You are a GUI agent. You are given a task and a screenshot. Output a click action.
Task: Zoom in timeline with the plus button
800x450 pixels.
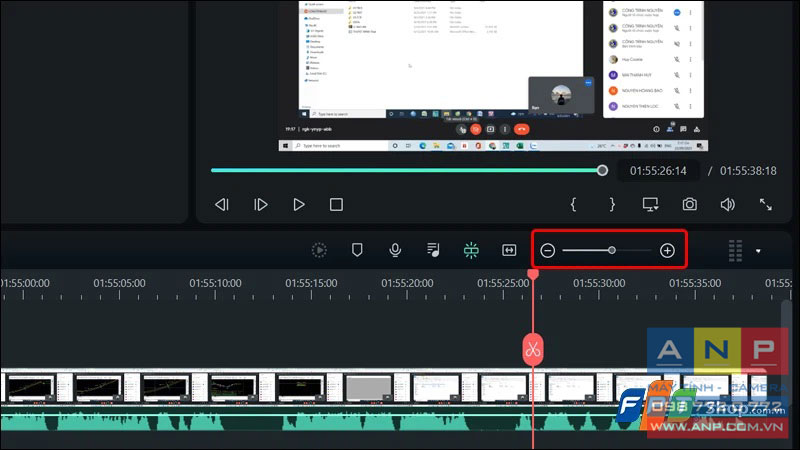pos(667,251)
